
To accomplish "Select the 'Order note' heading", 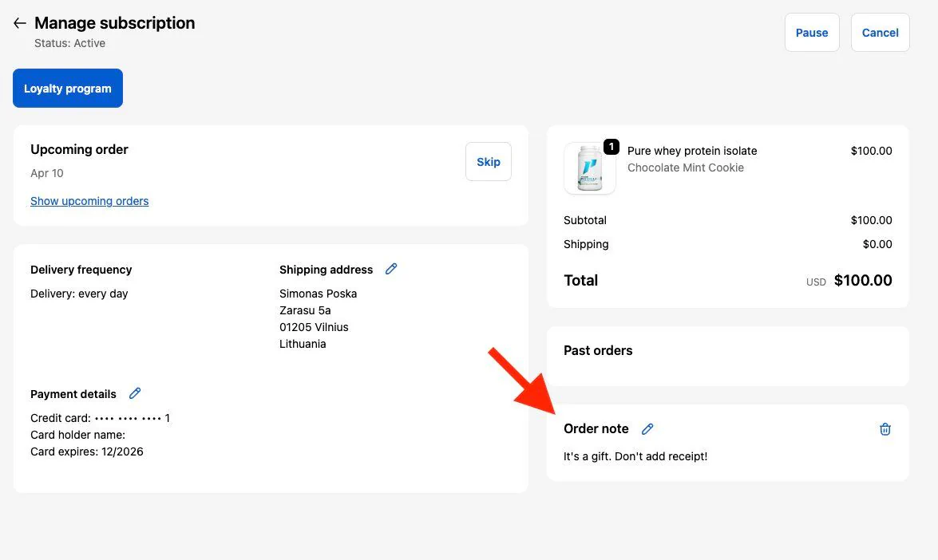I will (596, 428).
